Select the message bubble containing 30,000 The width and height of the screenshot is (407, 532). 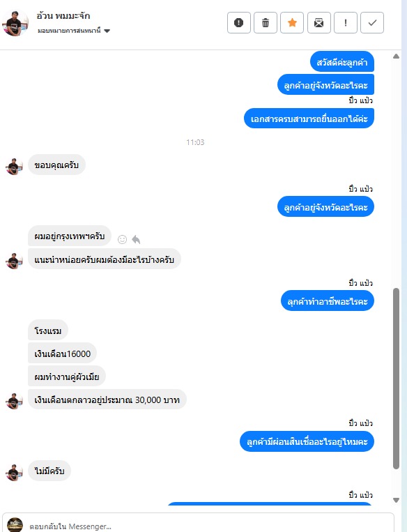[107, 400]
